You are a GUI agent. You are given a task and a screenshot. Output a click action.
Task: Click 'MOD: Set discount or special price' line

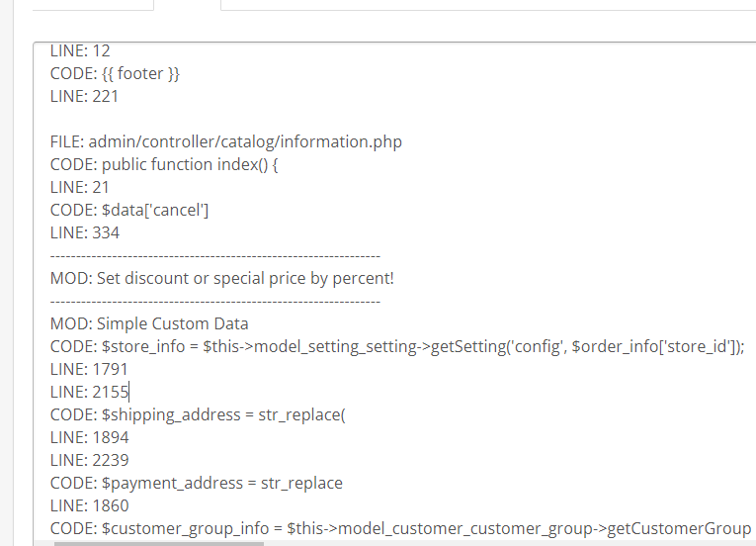(221, 278)
